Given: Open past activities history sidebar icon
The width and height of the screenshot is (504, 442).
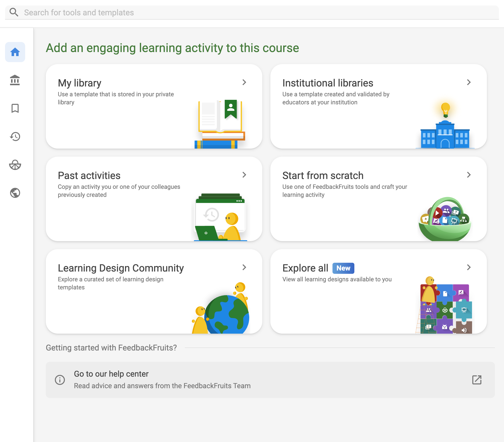Looking at the screenshot, I should [x=15, y=137].
